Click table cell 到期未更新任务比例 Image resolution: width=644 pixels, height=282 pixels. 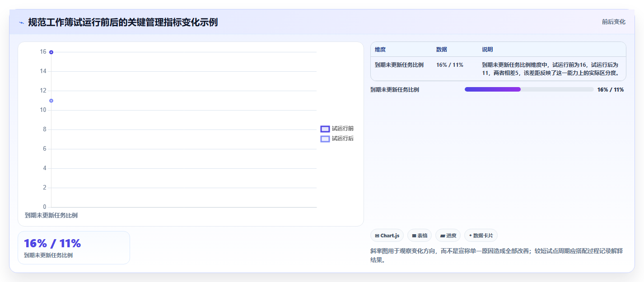(399, 65)
